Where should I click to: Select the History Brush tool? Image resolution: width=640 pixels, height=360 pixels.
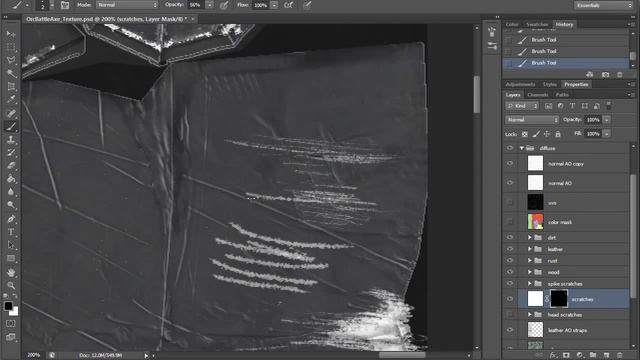coord(11,153)
